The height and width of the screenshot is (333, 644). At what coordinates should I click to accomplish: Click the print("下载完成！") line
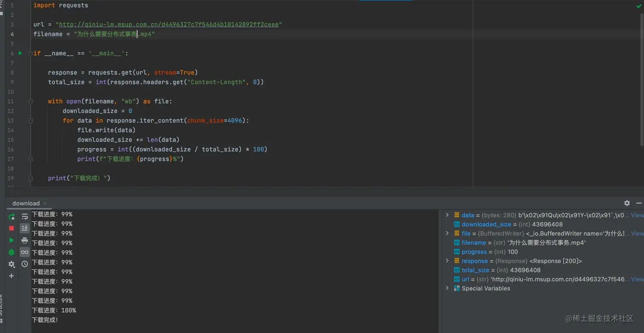(x=79, y=178)
